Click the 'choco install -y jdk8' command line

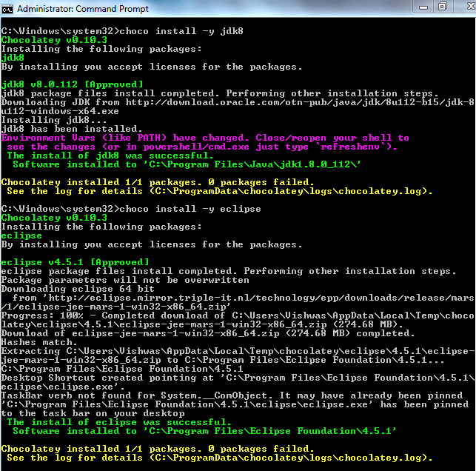tap(122, 31)
